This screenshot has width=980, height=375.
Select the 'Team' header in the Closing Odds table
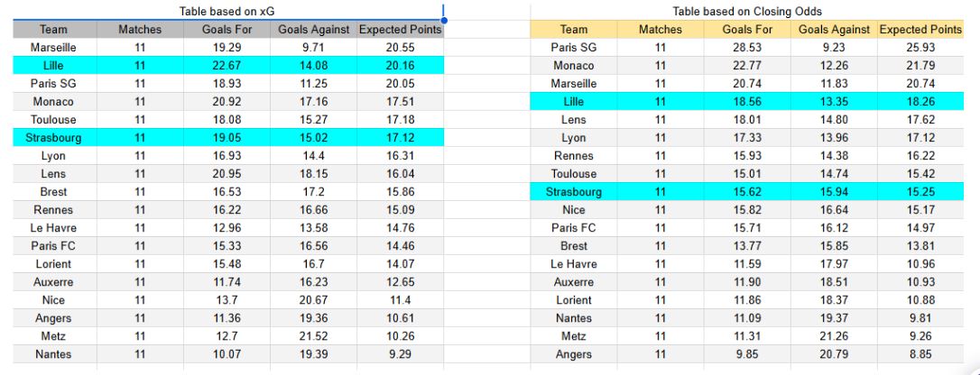(x=574, y=30)
